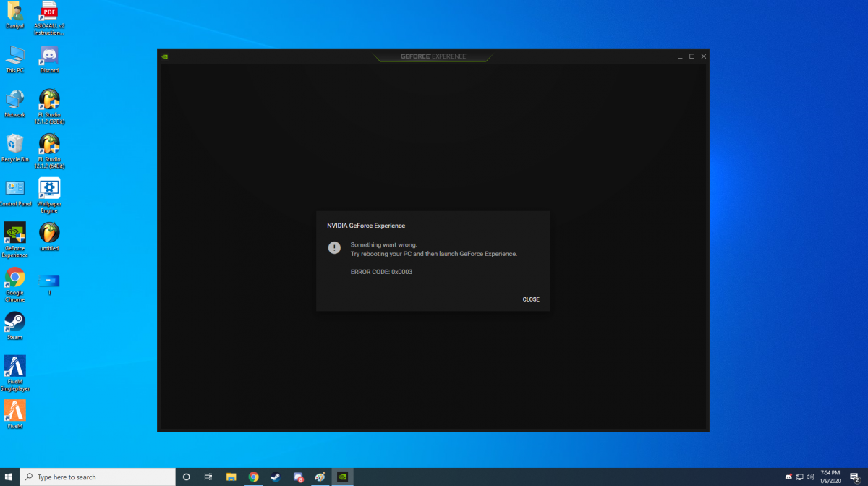This screenshot has width=868, height=486.
Task: Select the Control Panel desktop icon
Action: [14, 192]
